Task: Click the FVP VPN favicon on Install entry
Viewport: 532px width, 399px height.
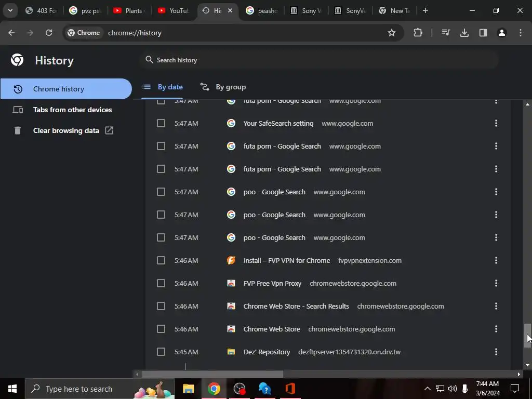Action: click(x=231, y=260)
